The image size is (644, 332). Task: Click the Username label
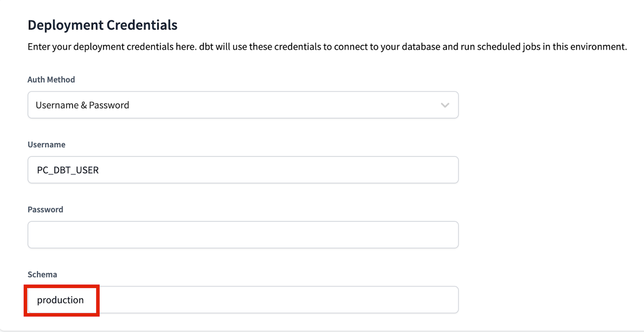click(x=47, y=144)
